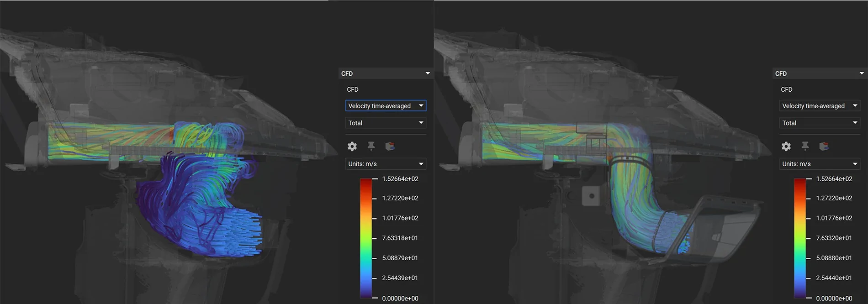Viewport: 868px width, 304px height.
Task: Click 1.52664e+02 max value in left legend
Action: coord(400,179)
